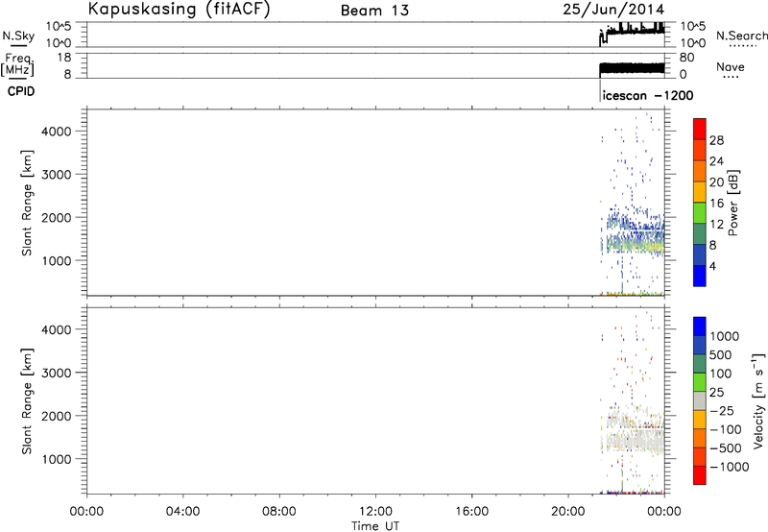Click the 'CPID' label
The width and height of the screenshot is (768, 532).
pos(21,91)
